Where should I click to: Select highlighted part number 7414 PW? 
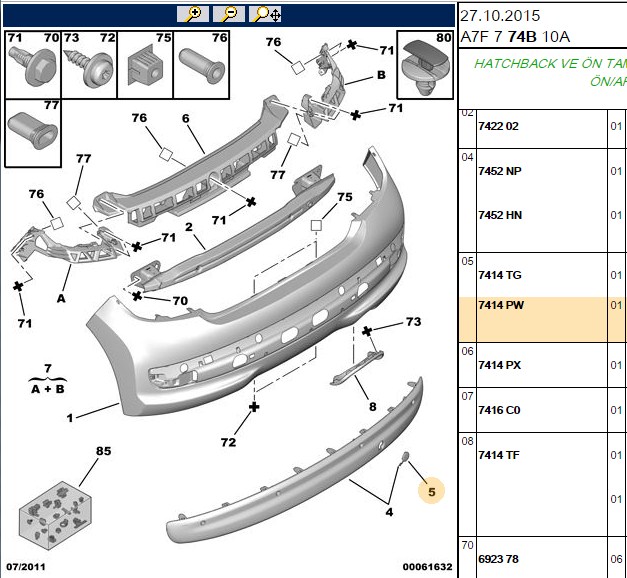(x=501, y=305)
